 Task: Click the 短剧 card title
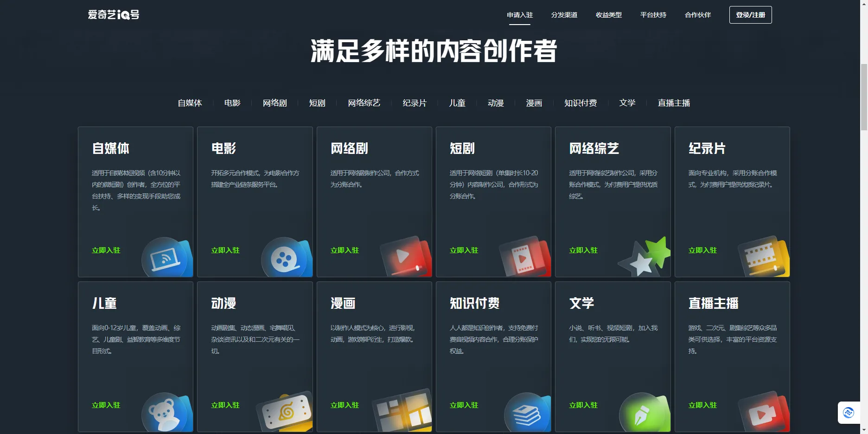click(x=462, y=148)
